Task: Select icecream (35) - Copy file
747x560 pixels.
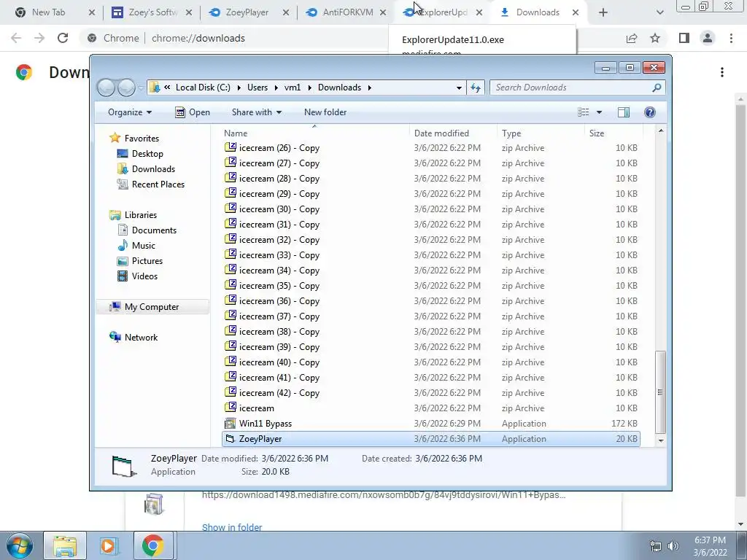Action: pos(430,286)
